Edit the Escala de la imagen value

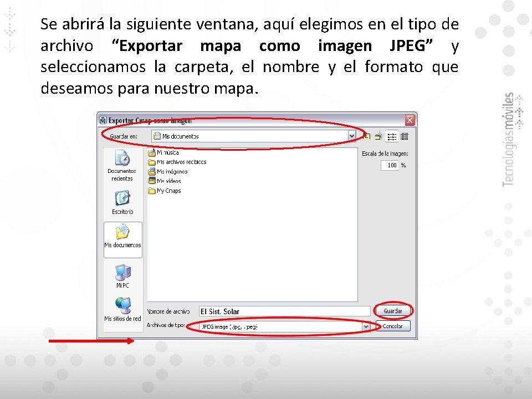click(x=390, y=165)
